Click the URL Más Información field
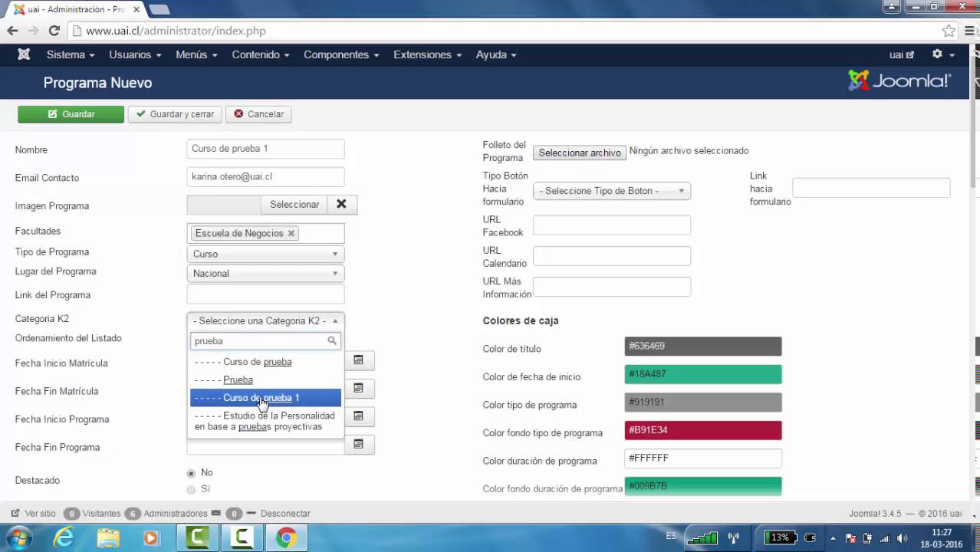Viewport: 980px width, 552px height. (612, 287)
